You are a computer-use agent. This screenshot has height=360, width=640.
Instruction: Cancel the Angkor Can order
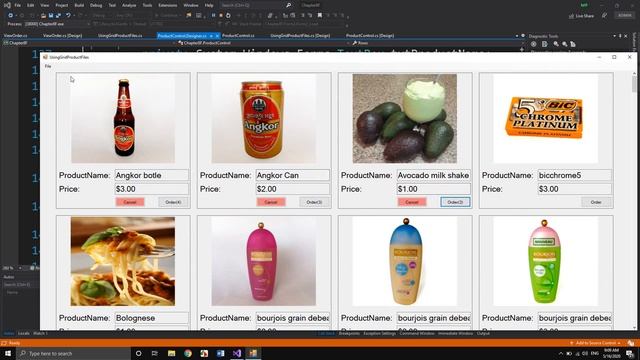point(271,202)
